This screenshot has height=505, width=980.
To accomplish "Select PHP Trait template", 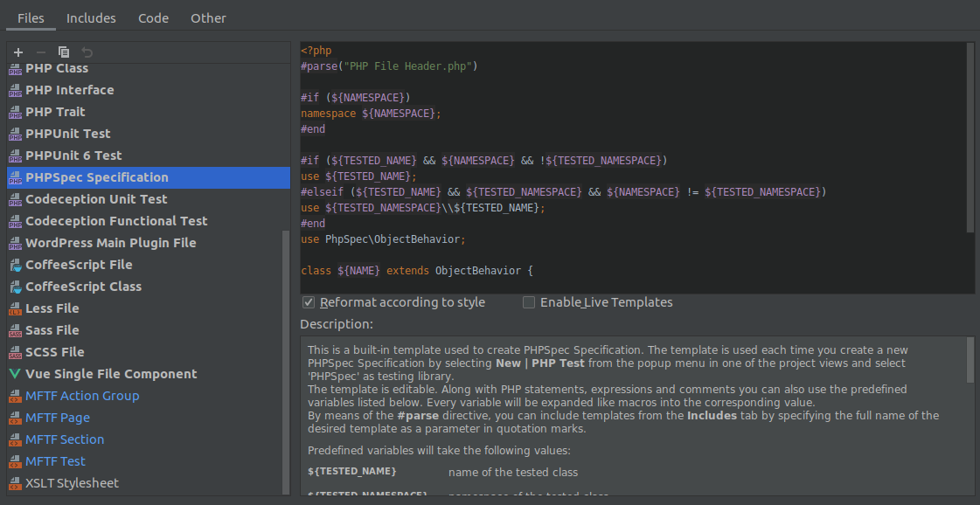I will click(149, 112).
